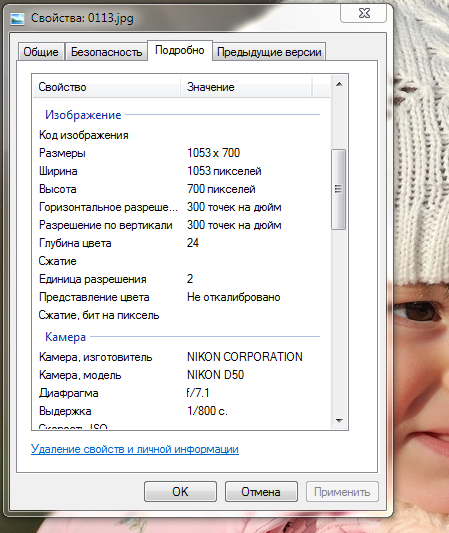Click the Камера, изготовитель label
This screenshot has width=449, height=533.
point(95,357)
